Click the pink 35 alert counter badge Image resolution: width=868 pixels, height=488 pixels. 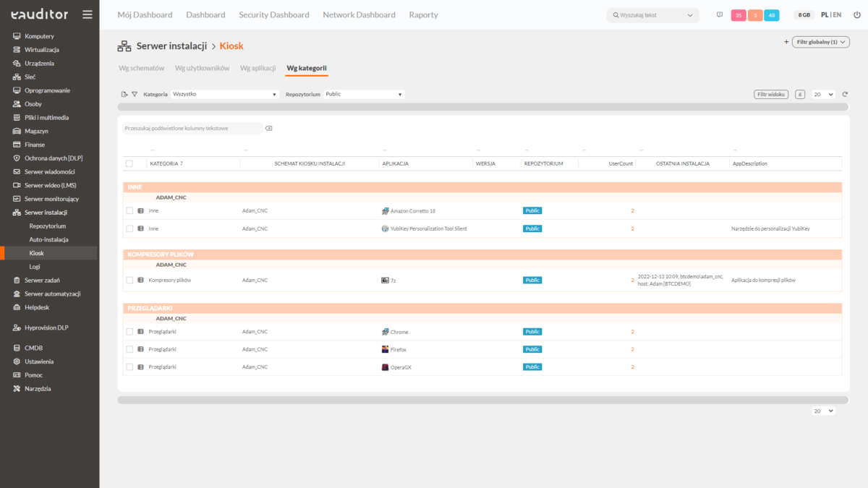click(x=739, y=15)
